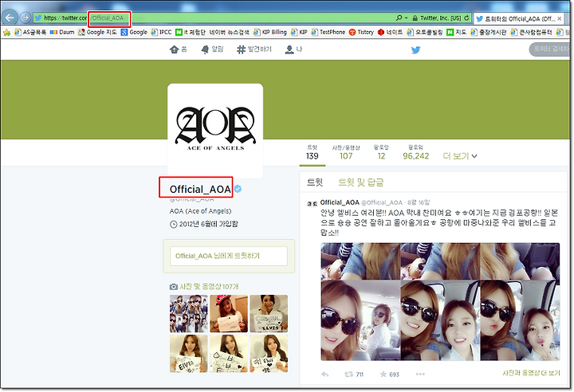Select the Photos/Videos 107 stat

tap(346, 152)
